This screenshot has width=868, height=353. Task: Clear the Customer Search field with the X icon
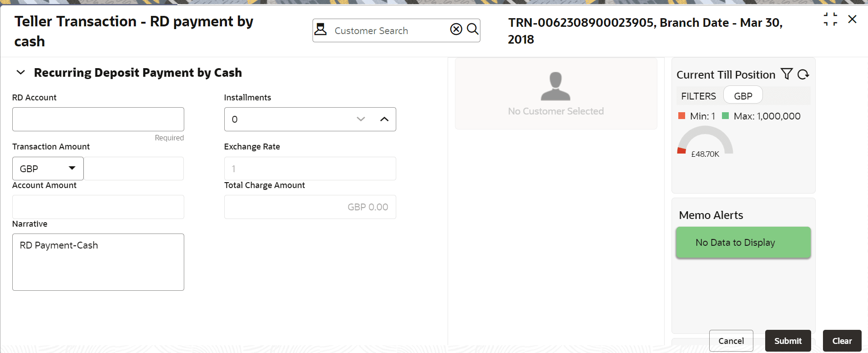point(456,30)
